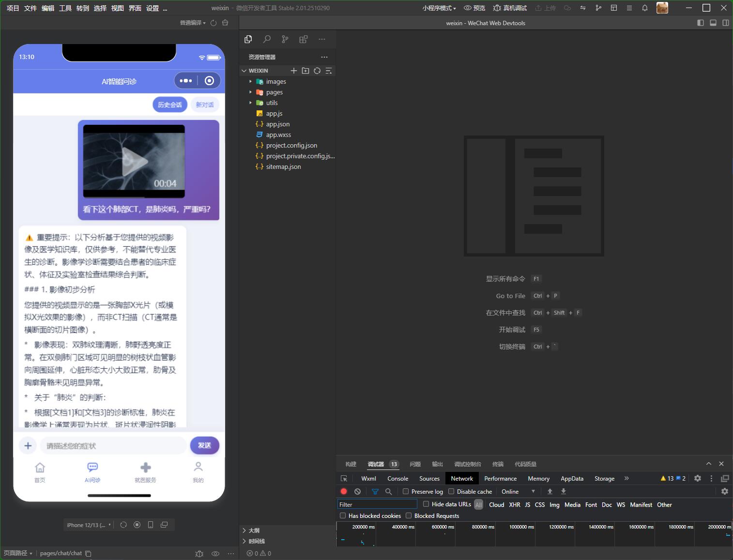The height and width of the screenshot is (560, 733).
Task: Expand the pages folder
Action: (x=250, y=92)
